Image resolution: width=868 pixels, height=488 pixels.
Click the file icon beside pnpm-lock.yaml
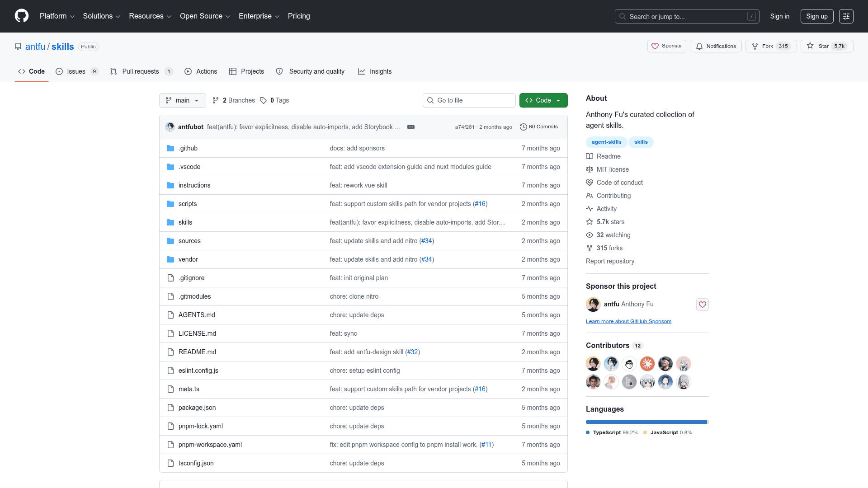pyautogui.click(x=170, y=426)
